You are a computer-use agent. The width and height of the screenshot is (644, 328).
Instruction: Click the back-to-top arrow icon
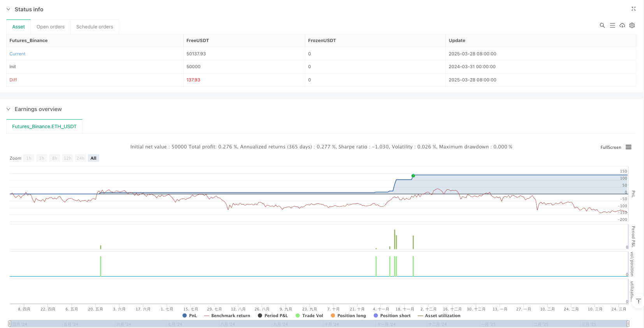(639, 301)
